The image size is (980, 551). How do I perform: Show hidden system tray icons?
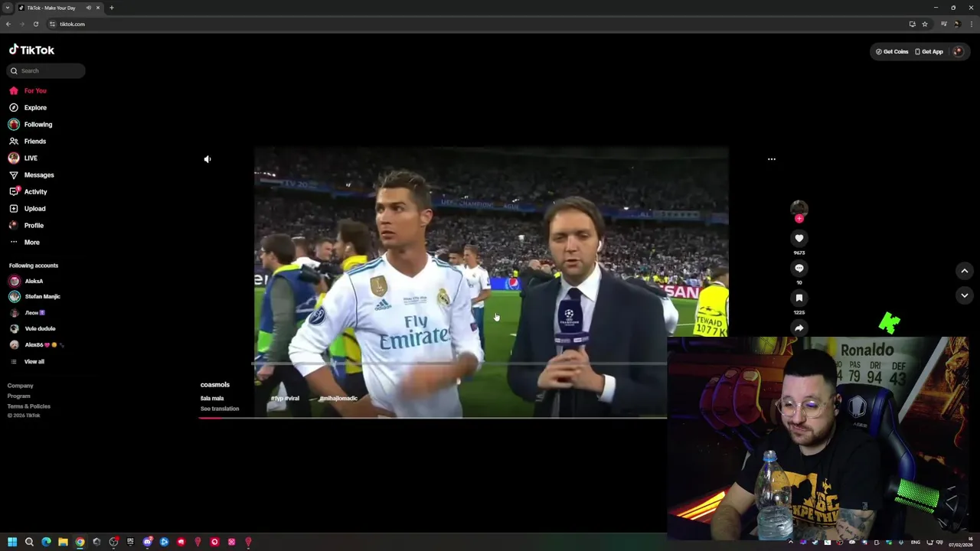[791, 543]
